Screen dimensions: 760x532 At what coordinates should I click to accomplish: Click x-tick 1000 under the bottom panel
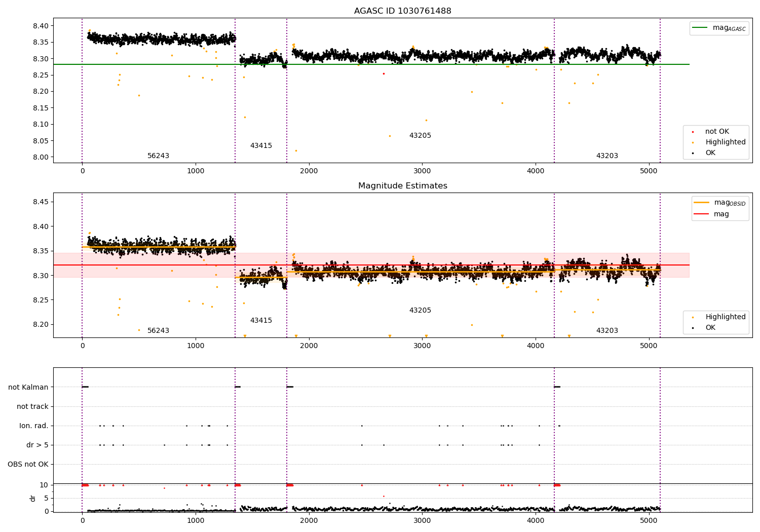click(x=196, y=520)
